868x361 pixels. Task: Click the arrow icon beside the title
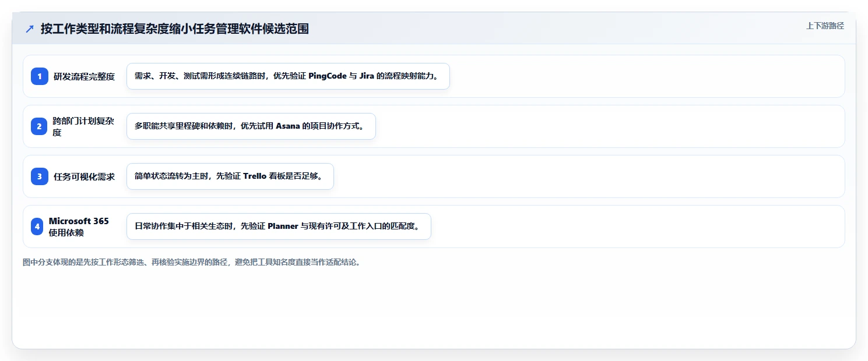click(x=30, y=29)
